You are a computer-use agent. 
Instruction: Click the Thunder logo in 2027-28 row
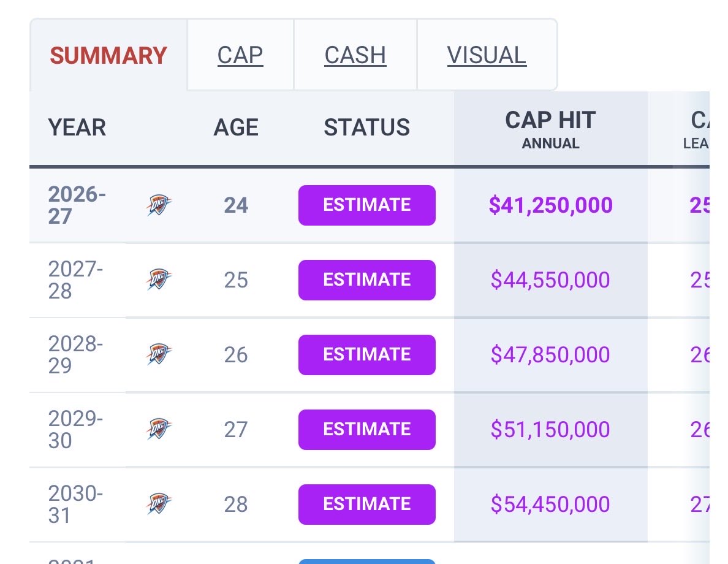pos(159,279)
